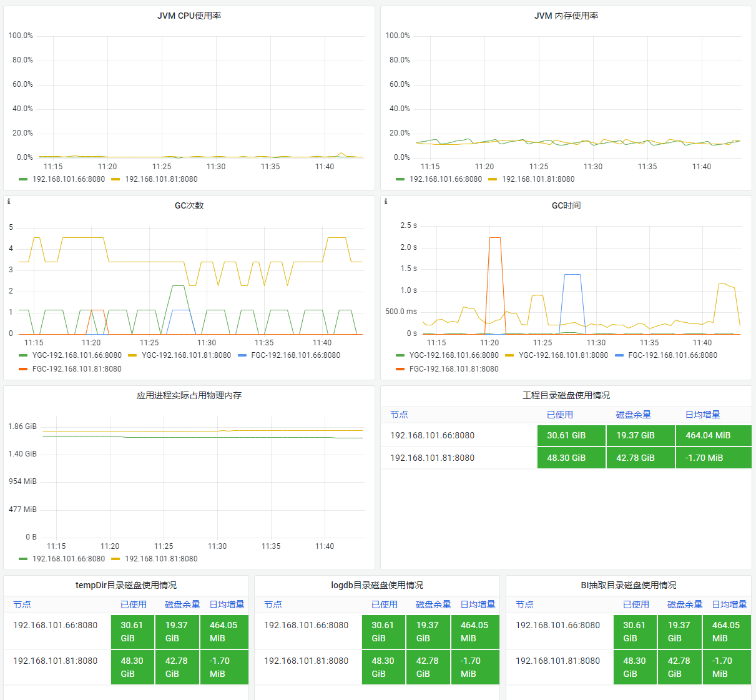756x700 pixels.
Task: Toggle YGC-192.168.101.81:8080 series in GC时间 legend
Action: click(563, 355)
